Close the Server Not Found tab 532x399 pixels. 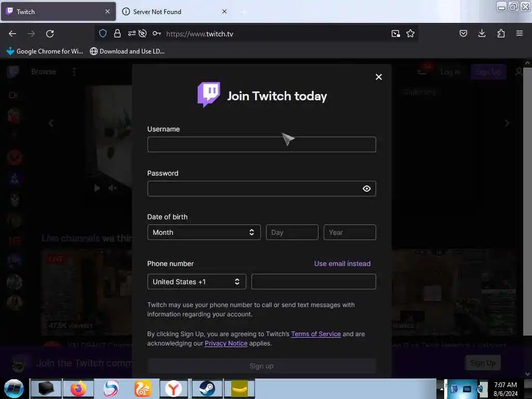pyautogui.click(x=224, y=11)
